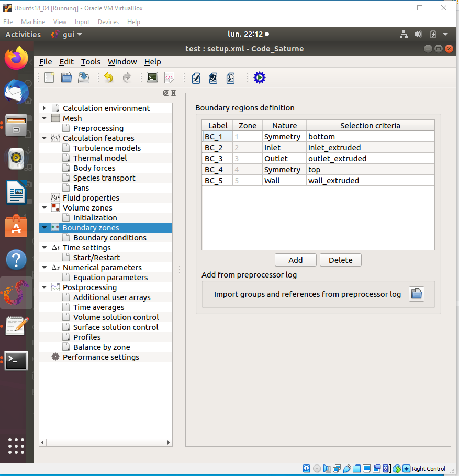459x476 pixels.
Task: Click the blue gear Run computation icon
Action: click(x=259, y=78)
